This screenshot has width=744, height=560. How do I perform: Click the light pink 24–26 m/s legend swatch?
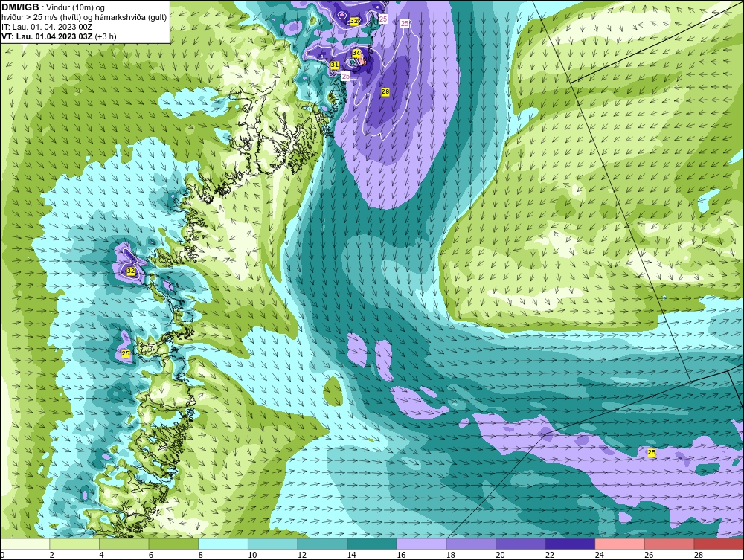point(620,544)
